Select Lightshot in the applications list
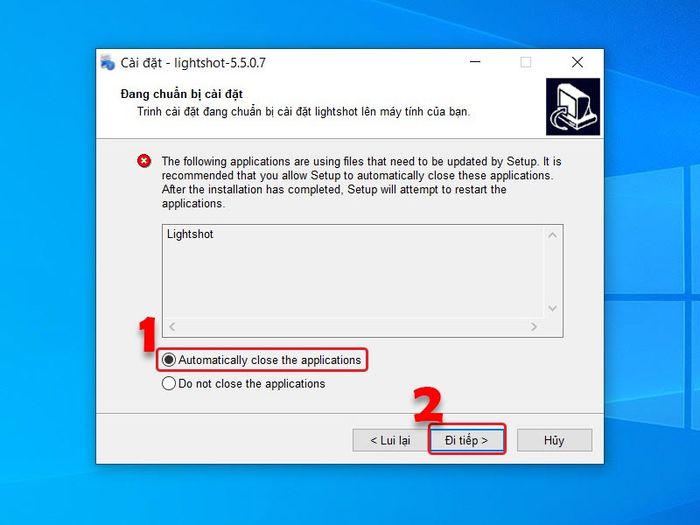The image size is (700, 525). click(190, 234)
